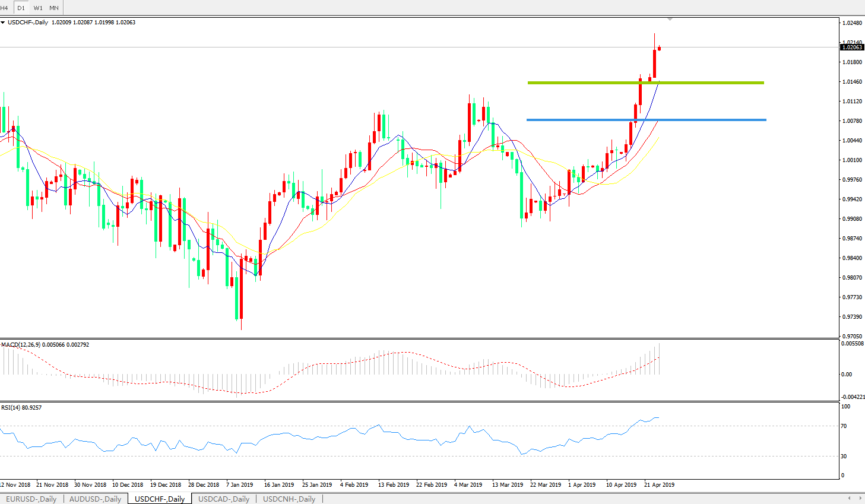Image resolution: width=865 pixels, height=504 pixels.
Task: Switch chart to MN monthly timeframe
Action: click(54, 8)
